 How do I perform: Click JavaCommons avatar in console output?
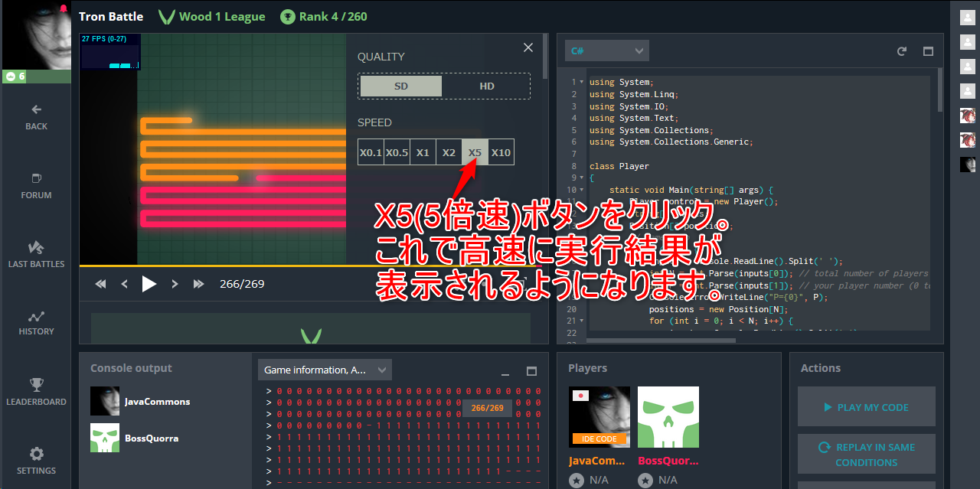(105, 401)
